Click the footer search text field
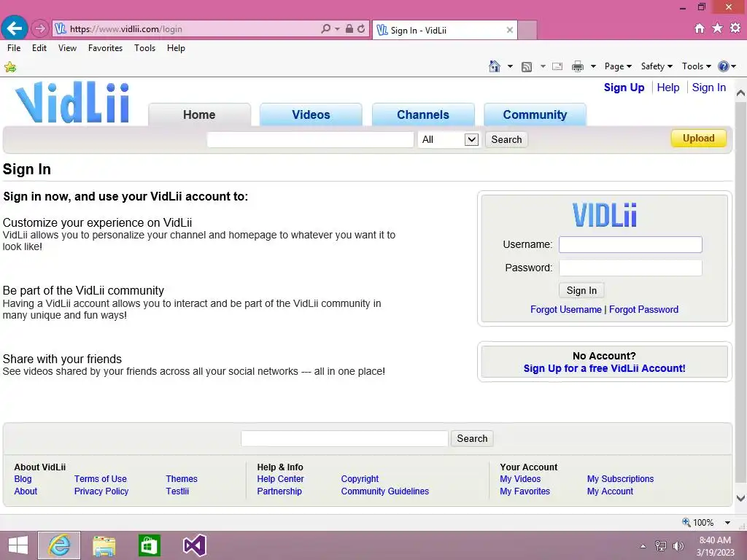 click(344, 438)
